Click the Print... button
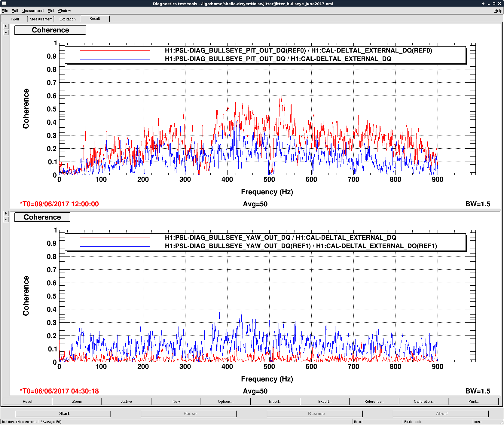504x425 pixels. click(473, 401)
